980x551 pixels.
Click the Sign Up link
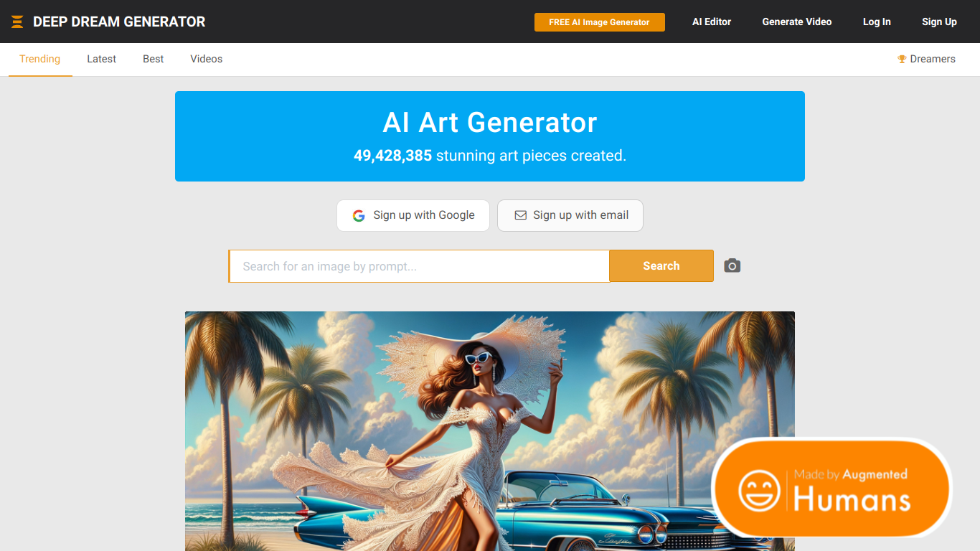(x=939, y=22)
